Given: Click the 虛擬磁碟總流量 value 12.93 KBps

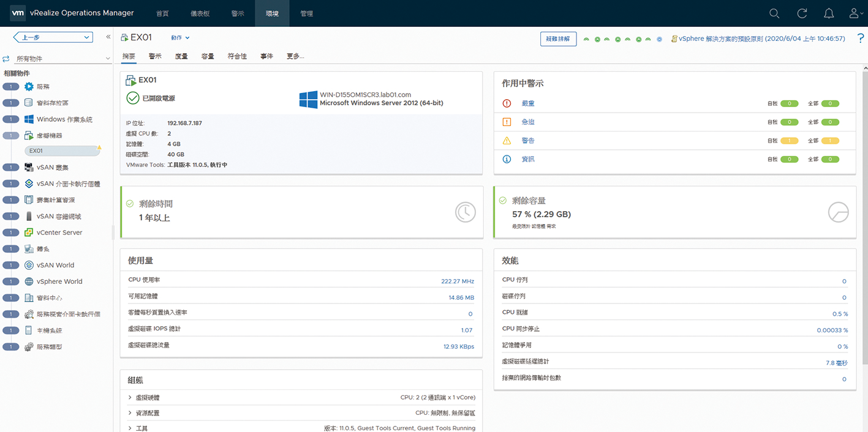Looking at the screenshot, I should click(459, 346).
